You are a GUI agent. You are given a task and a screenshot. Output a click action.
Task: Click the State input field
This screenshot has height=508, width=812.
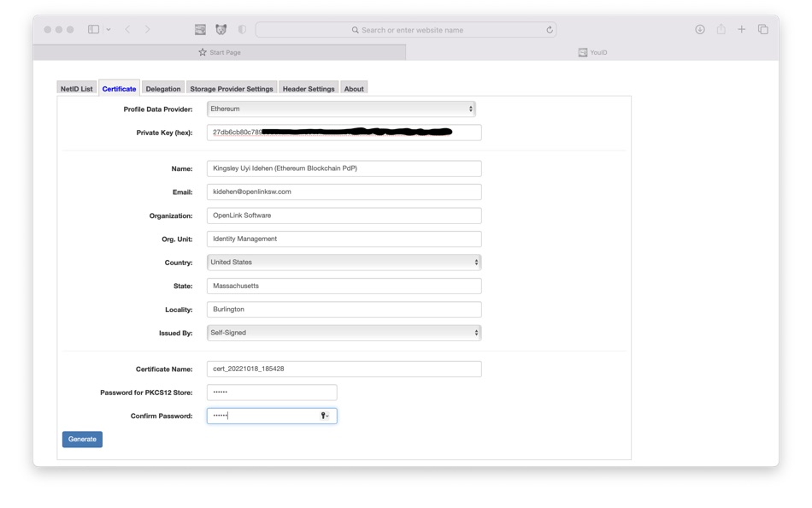(x=344, y=286)
